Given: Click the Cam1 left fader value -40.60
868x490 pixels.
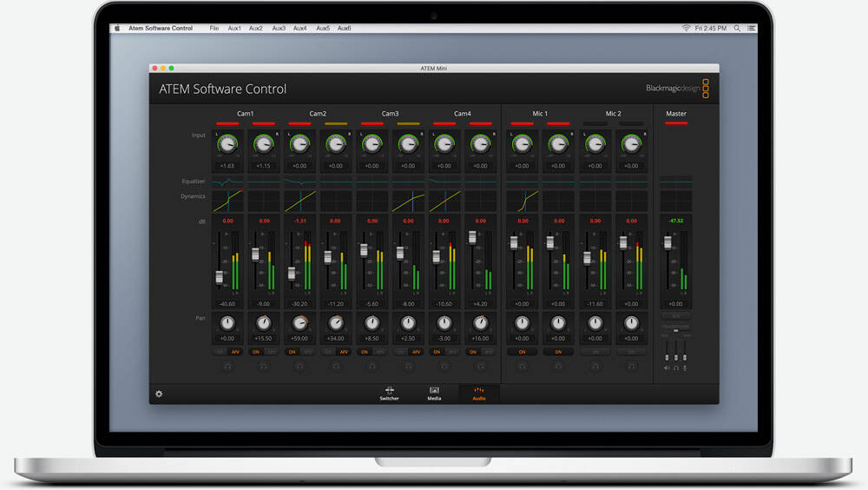Looking at the screenshot, I should [227, 304].
